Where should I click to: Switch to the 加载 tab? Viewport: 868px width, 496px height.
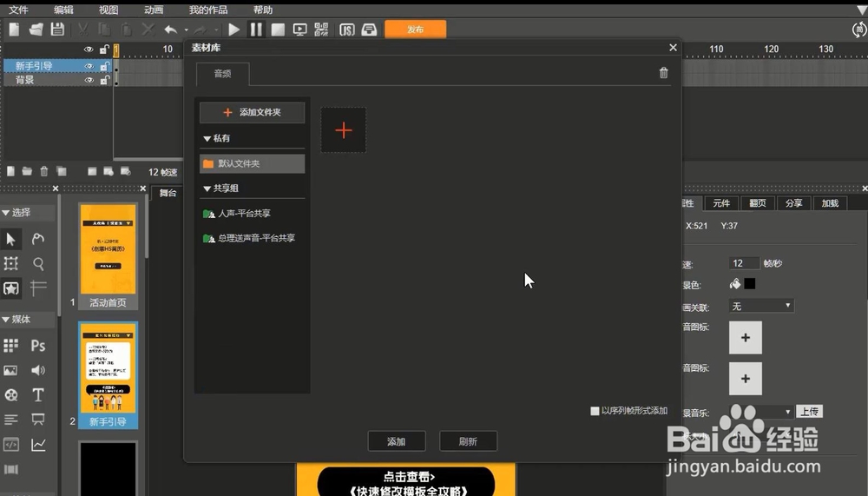click(830, 203)
